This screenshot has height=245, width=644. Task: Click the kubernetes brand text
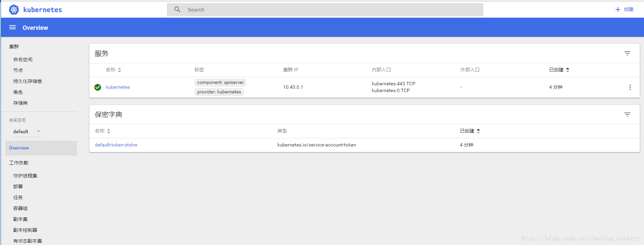point(43,10)
